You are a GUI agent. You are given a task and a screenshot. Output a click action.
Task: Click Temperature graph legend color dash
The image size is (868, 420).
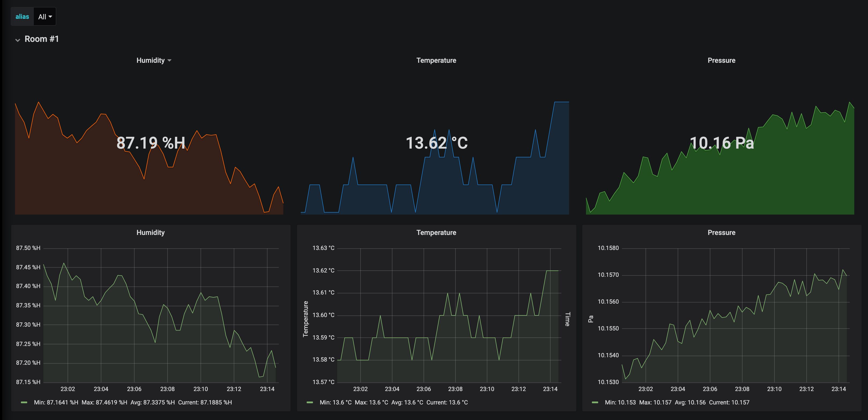310,403
